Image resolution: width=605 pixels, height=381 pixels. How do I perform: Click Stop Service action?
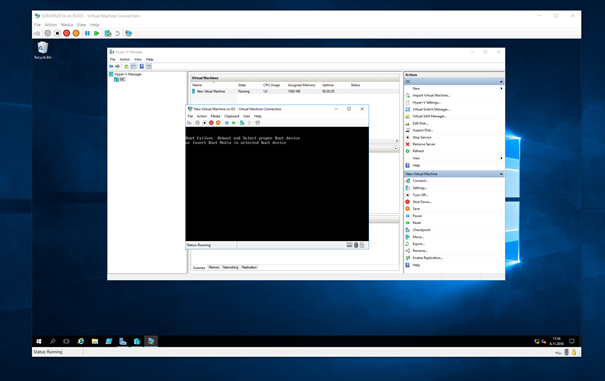[421, 137]
